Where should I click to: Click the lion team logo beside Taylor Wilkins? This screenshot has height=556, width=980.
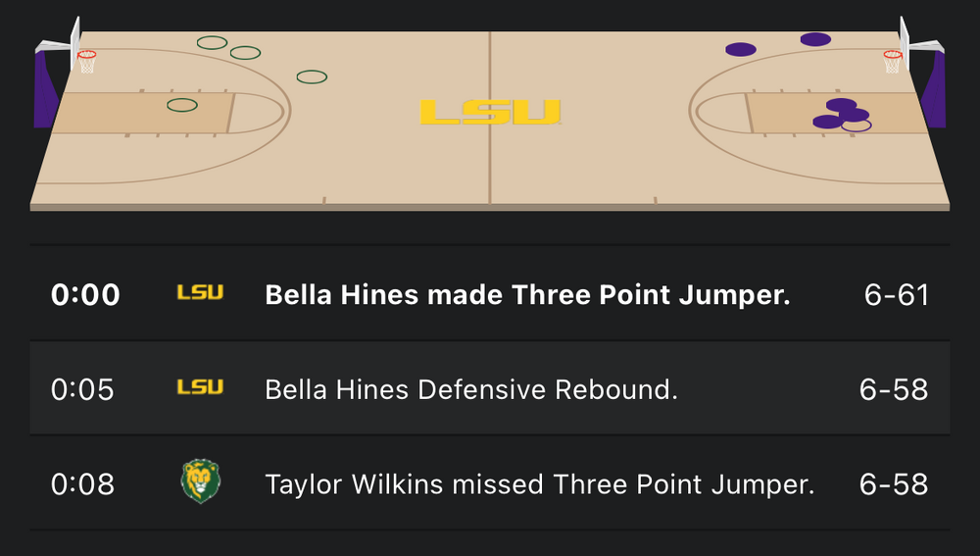[201, 482]
